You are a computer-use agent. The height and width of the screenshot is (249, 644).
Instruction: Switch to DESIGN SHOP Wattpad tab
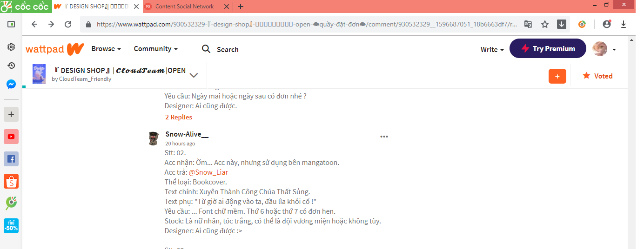(x=95, y=7)
